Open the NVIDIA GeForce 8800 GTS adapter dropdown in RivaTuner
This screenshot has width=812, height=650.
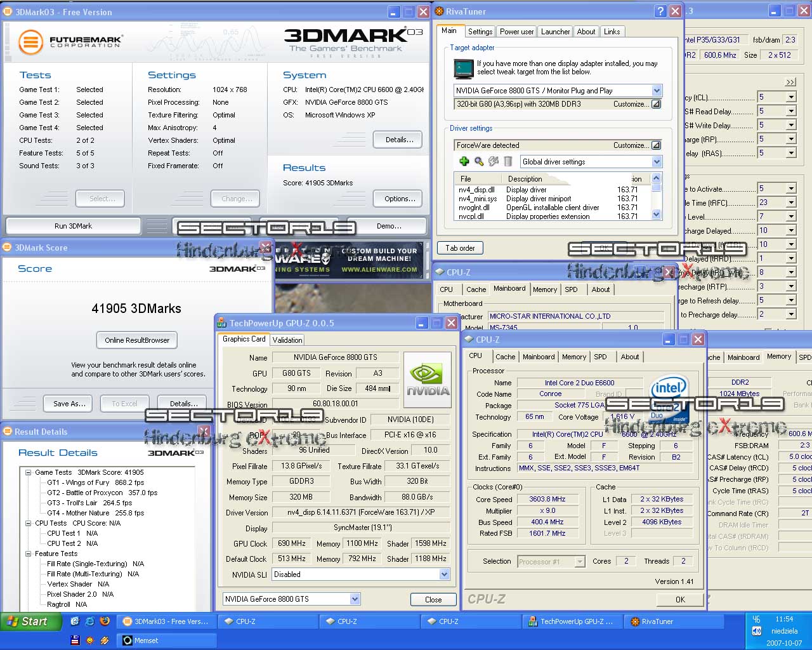click(x=657, y=91)
